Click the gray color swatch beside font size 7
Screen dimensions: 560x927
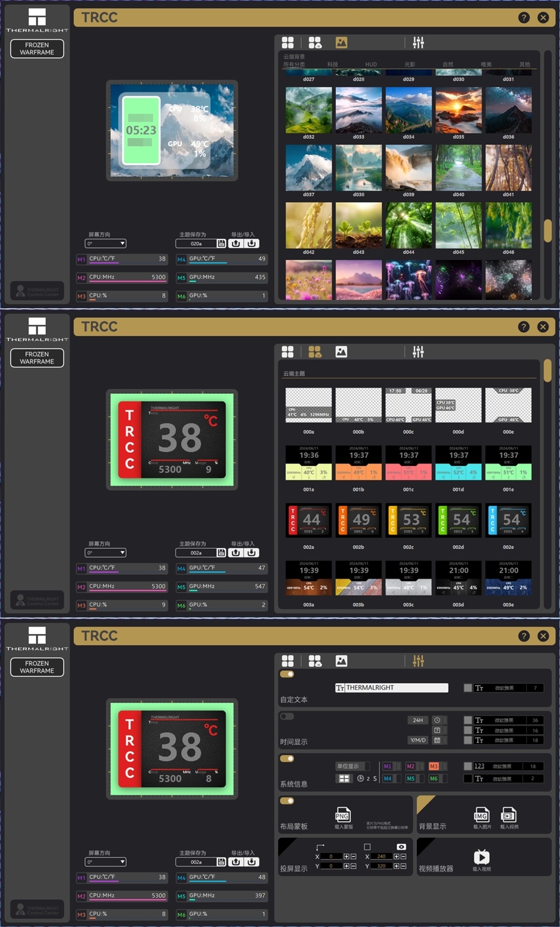pos(468,687)
